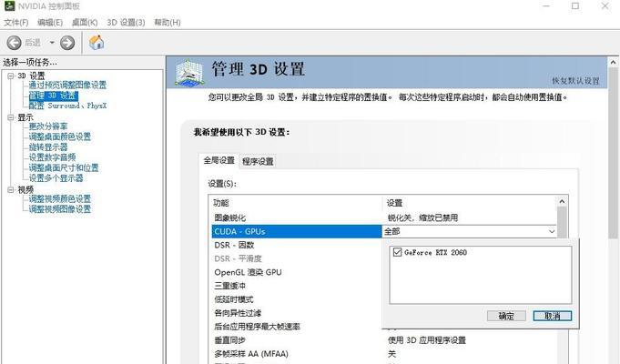Toggle the GeForce RTX 2060 checkbox

tap(397, 252)
